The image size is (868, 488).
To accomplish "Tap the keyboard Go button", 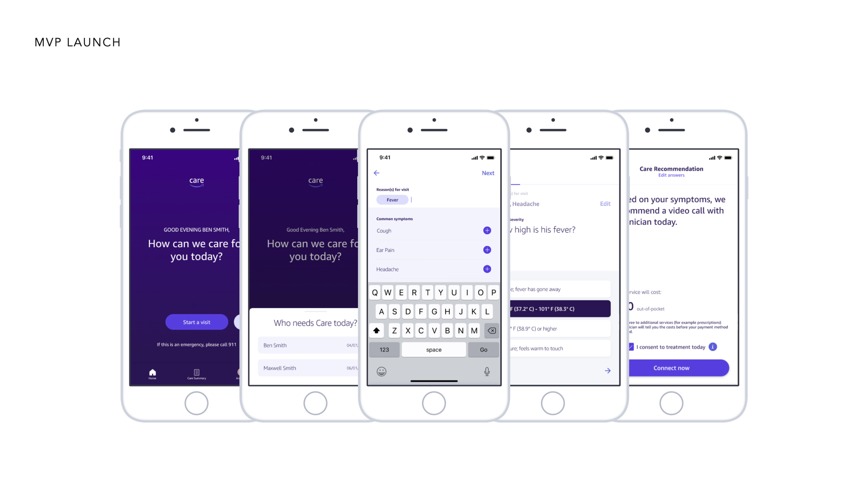I will click(483, 350).
